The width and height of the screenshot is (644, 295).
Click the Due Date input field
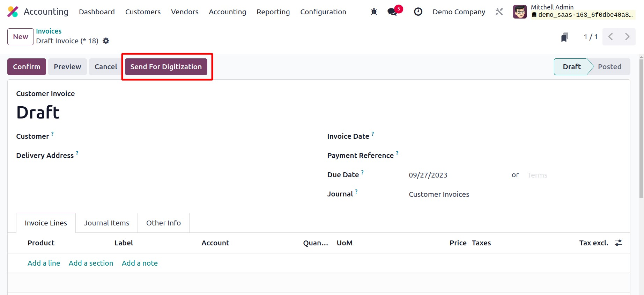coord(454,175)
